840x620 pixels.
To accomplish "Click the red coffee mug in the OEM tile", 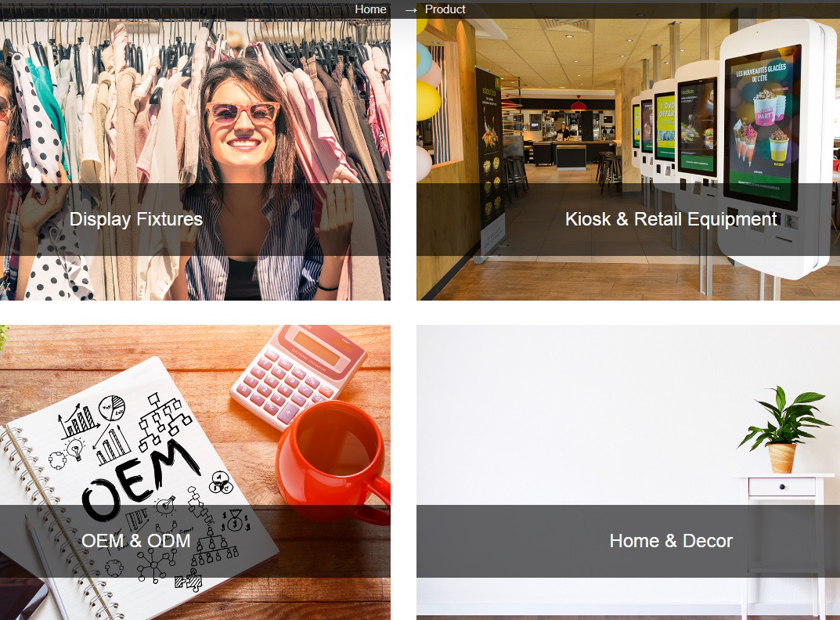I will (332, 462).
